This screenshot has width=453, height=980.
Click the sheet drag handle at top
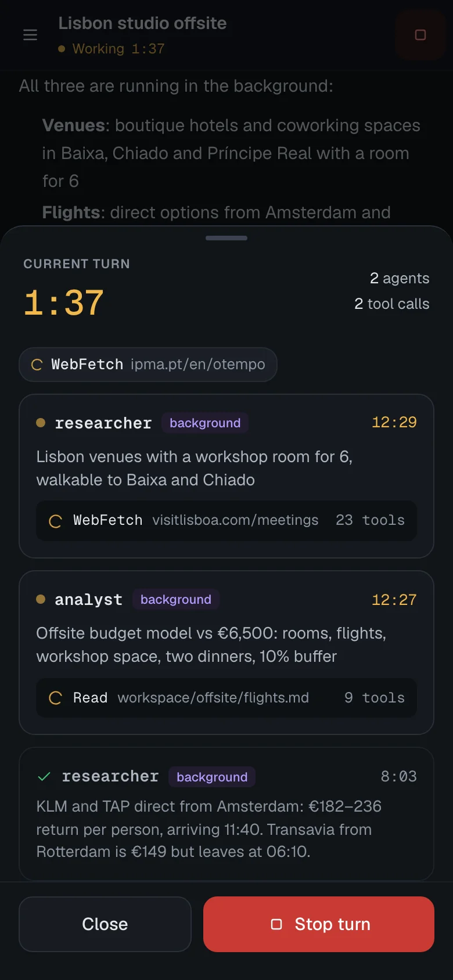pyautogui.click(x=227, y=238)
